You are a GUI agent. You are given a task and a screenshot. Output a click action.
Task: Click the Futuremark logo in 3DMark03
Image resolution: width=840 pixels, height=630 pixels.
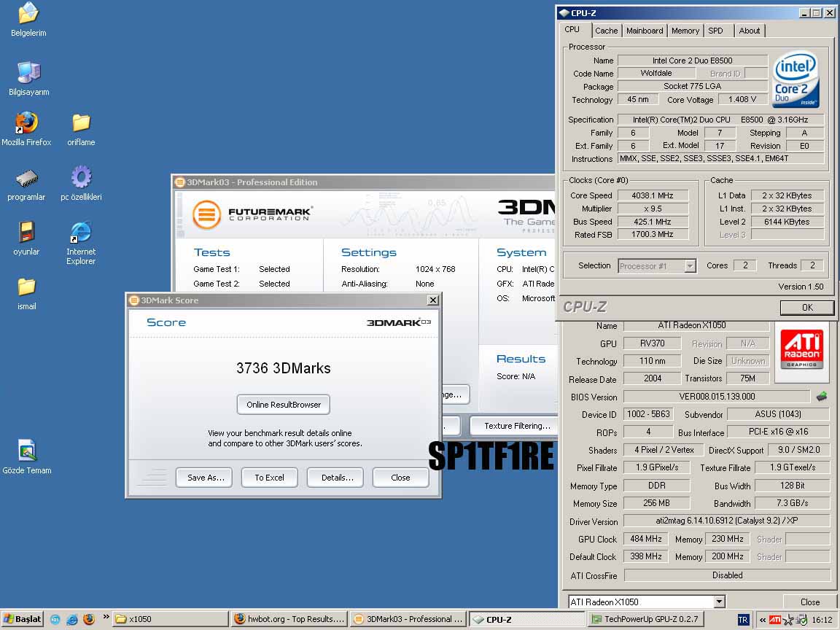click(x=252, y=214)
